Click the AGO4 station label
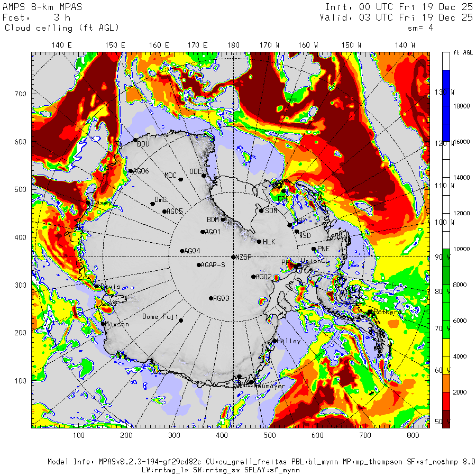This screenshot has height=476, width=476. click(x=192, y=251)
